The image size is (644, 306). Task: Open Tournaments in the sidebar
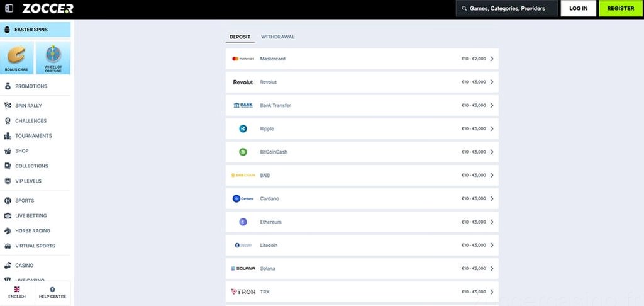(x=35, y=136)
